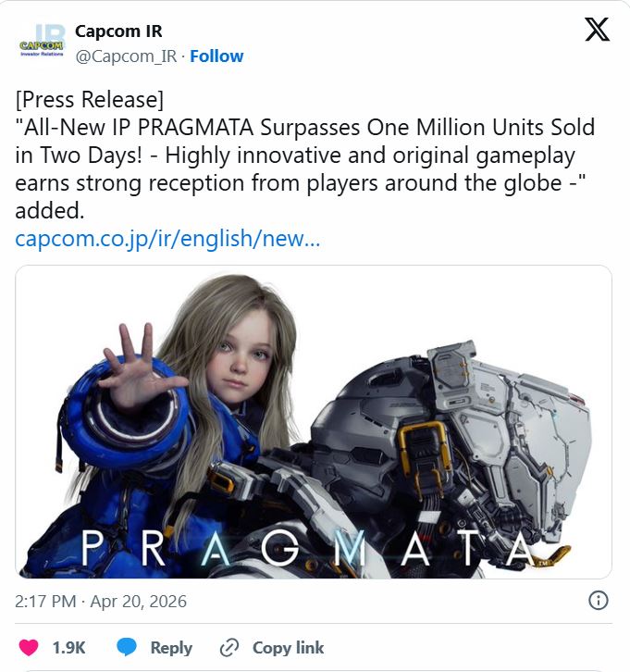
Task: Open the capcom.co.jp press release link
Action: (x=167, y=239)
